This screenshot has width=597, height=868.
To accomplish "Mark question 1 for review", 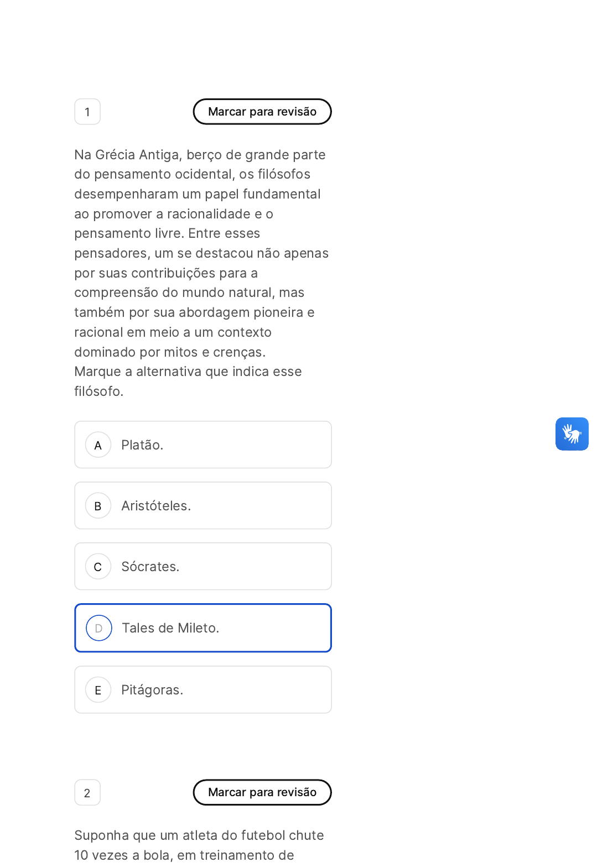I will [x=262, y=112].
